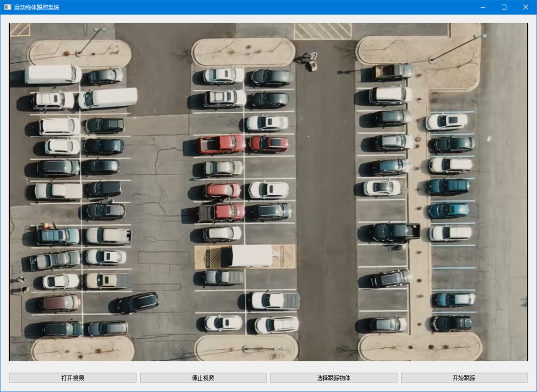Select the white box truck on yellow hatching

[x=246, y=256]
